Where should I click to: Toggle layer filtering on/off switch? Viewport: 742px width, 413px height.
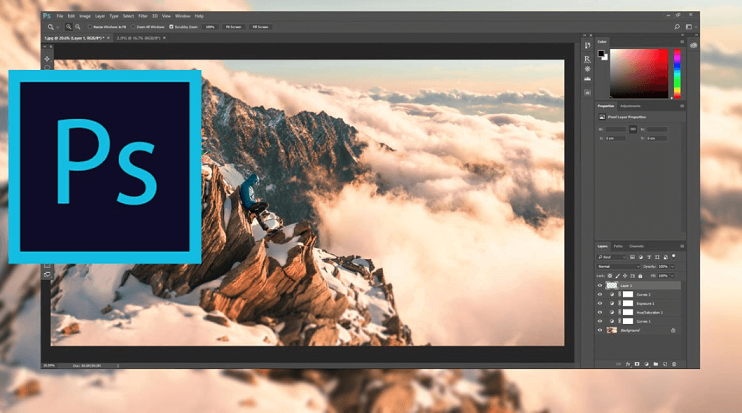pyautogui.click(x=673, y=256)
